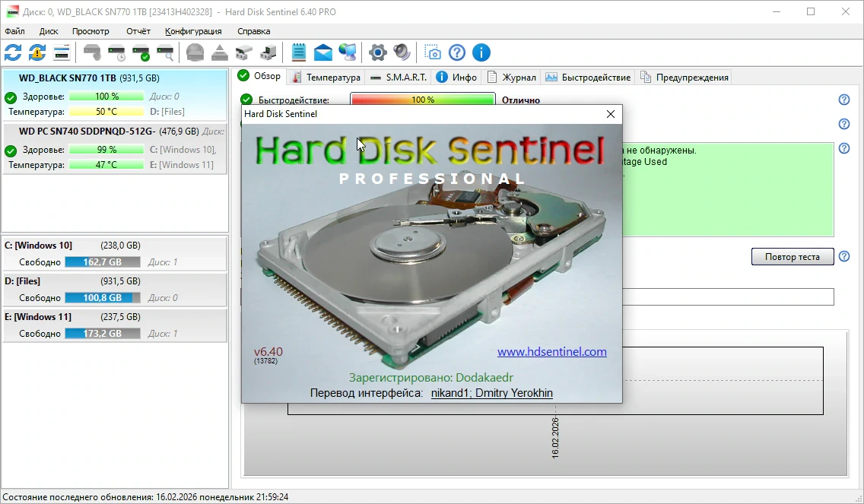Click the blue envelope e-mail toolbar icon
The image size is (864, 504).
[x=323, y=53]
